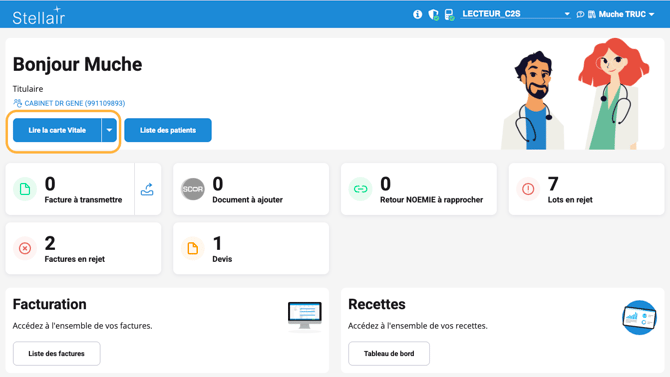Viewport: 670px width, 377px height.
Task: Click the SCOR document icon
Action: (x=193, y=189)
